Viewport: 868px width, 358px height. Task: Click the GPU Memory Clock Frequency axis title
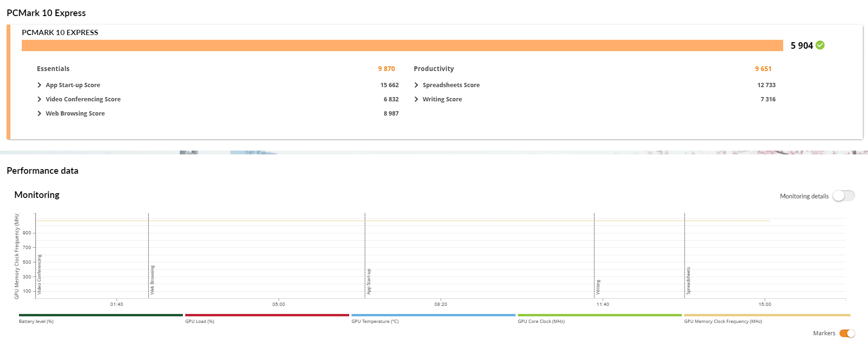pyautogui.click(x=17, y=256)
